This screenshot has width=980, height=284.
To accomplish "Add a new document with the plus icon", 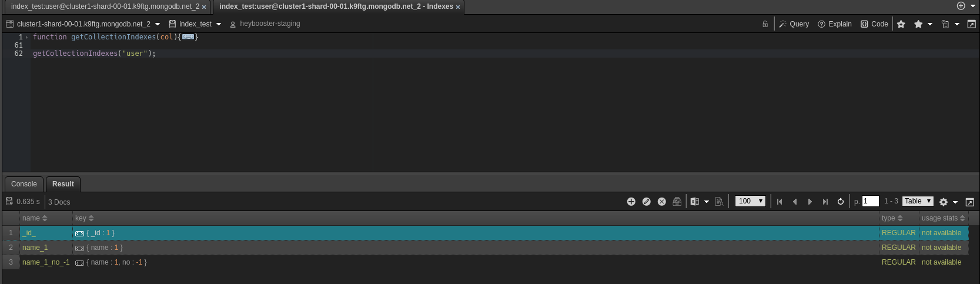I will [631, 202].
